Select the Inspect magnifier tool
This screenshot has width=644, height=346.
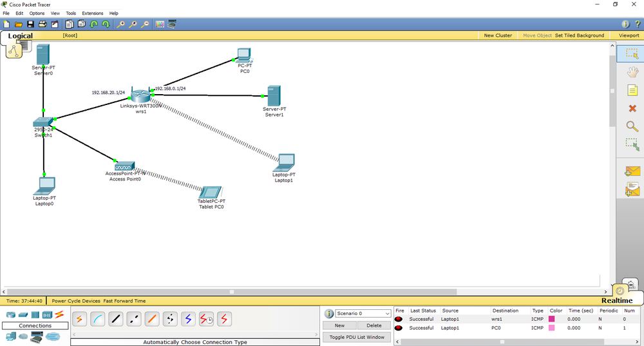click(631, 127)
